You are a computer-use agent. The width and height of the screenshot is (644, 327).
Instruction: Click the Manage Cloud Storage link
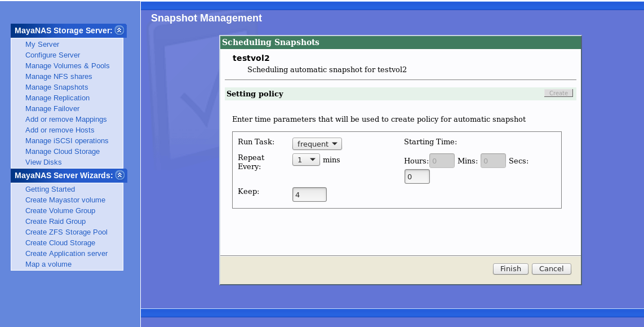coord(63,152)
